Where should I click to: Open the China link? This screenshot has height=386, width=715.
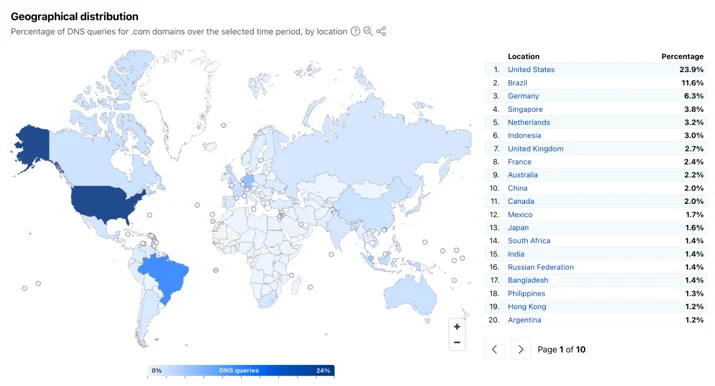(x=518, y=188)
